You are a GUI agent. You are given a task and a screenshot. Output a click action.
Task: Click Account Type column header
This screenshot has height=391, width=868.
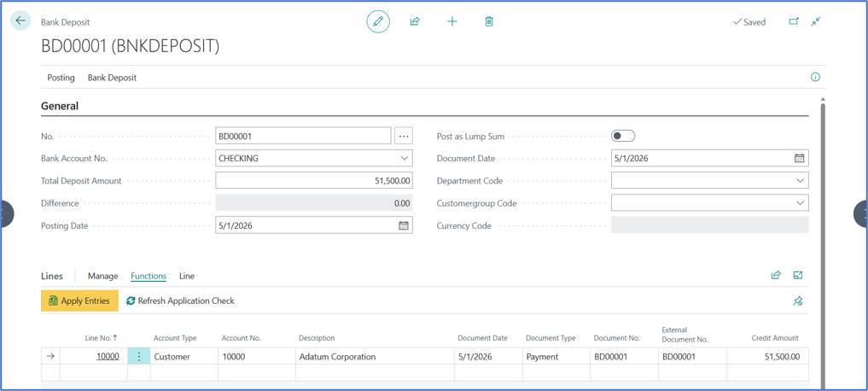(x=175, y=338)
